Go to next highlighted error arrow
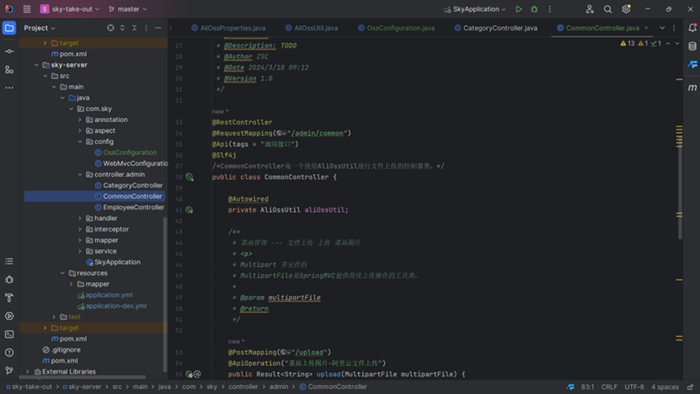Viewport: 700px width, 394px height. tap(677, 43)
